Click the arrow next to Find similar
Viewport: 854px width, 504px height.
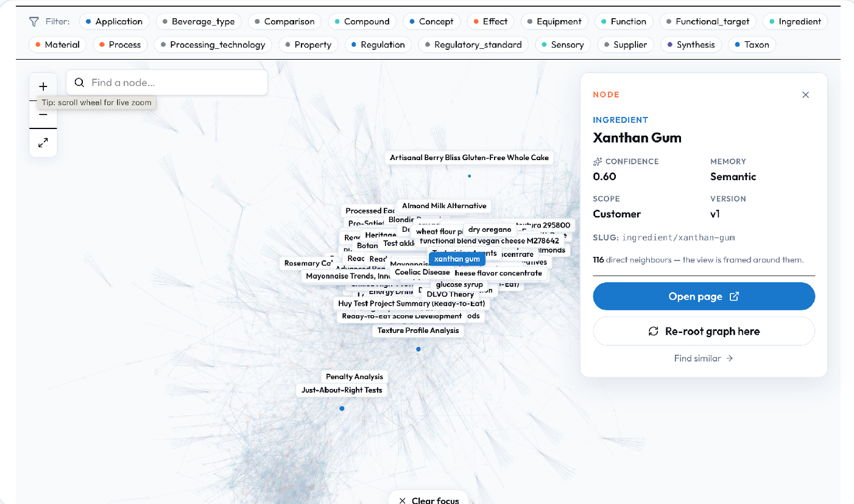pos(729,359)
